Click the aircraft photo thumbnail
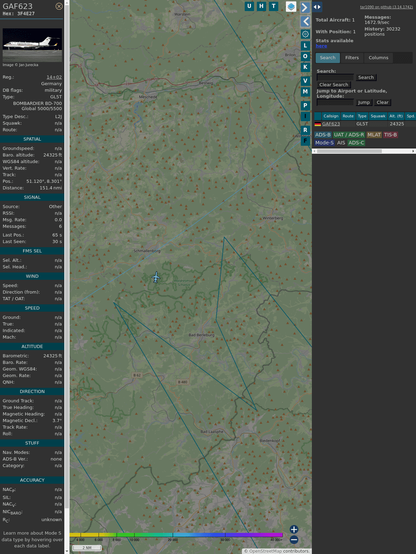The width and height of the screenshot is (416, 554). 32,45
